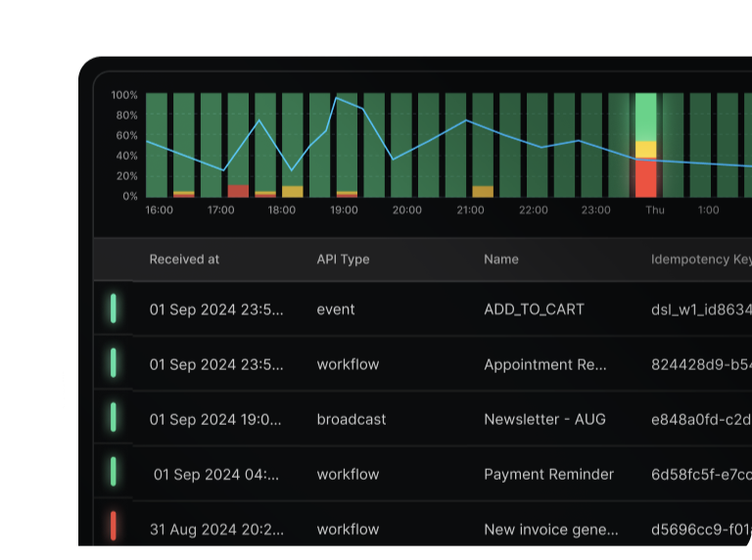Click the chart bar above the 1:00 label
The image size is (752, 560).
(700, 145)
